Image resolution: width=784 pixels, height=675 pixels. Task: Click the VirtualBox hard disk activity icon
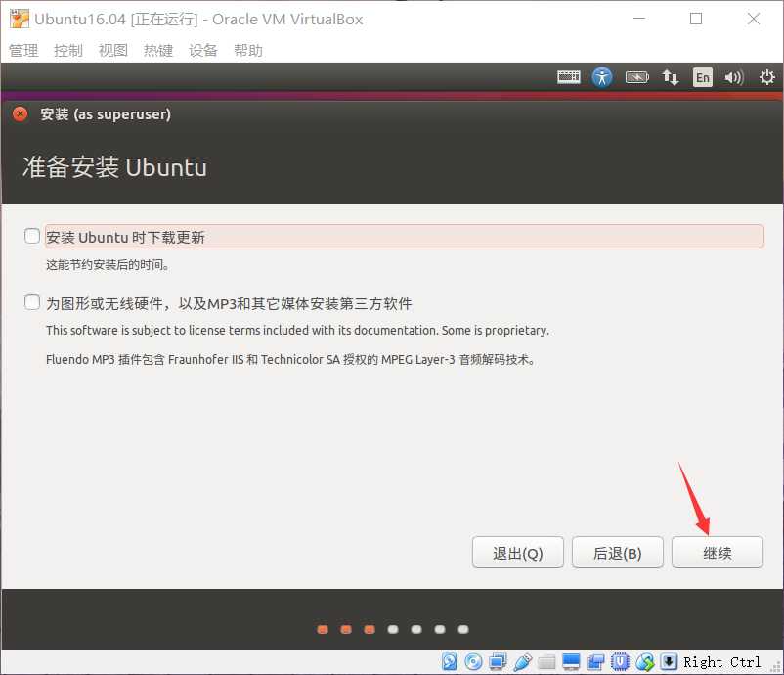[449, 661]
